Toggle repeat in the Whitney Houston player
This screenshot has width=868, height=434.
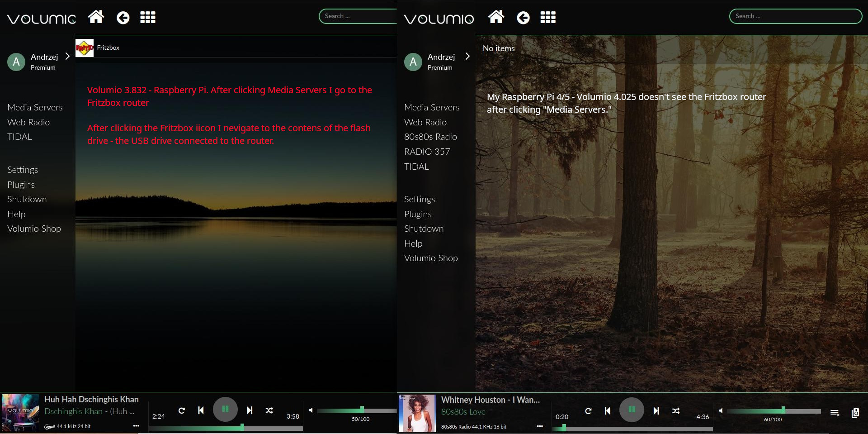(x=588, y=410)
